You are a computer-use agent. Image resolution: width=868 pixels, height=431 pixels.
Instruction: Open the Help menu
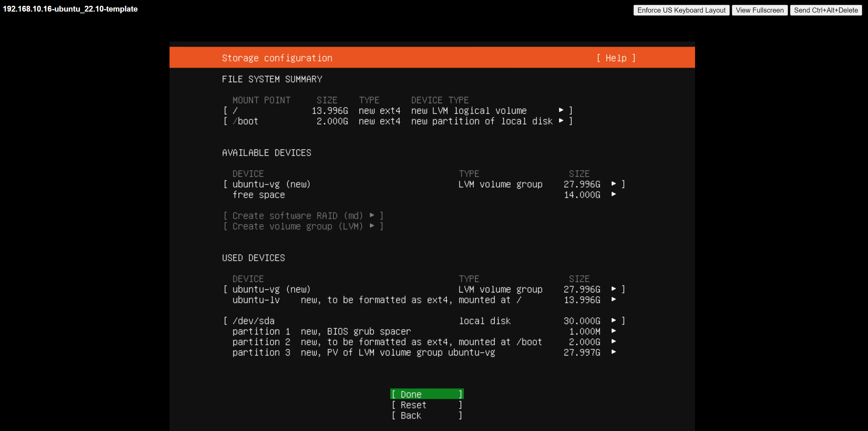(x=616, y=58)
